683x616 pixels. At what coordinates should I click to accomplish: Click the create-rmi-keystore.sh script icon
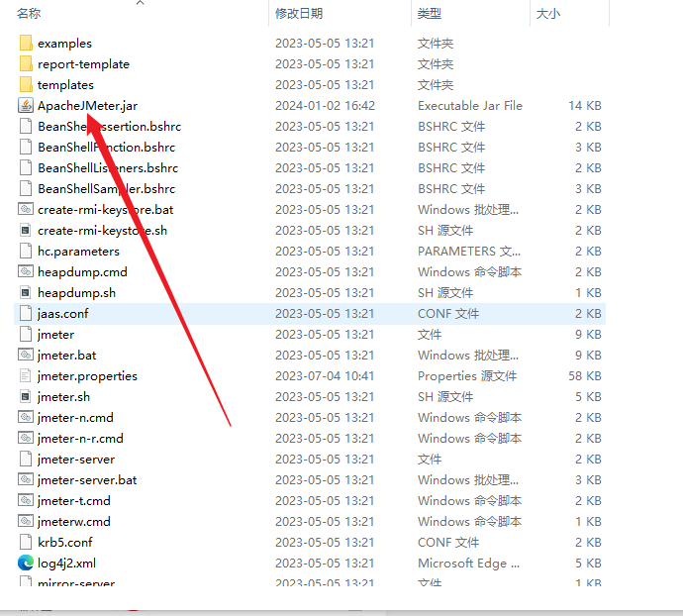coord(26,230)
